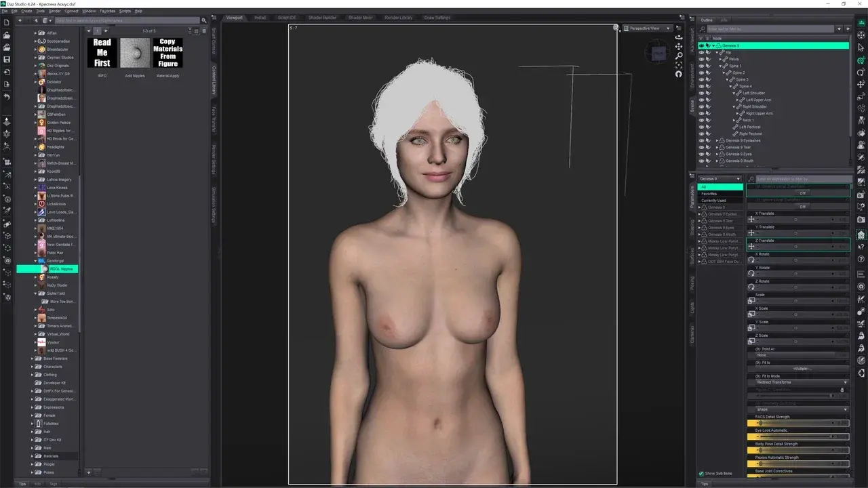
Task: Click the content library search magnifier
Action: (204, 20)
